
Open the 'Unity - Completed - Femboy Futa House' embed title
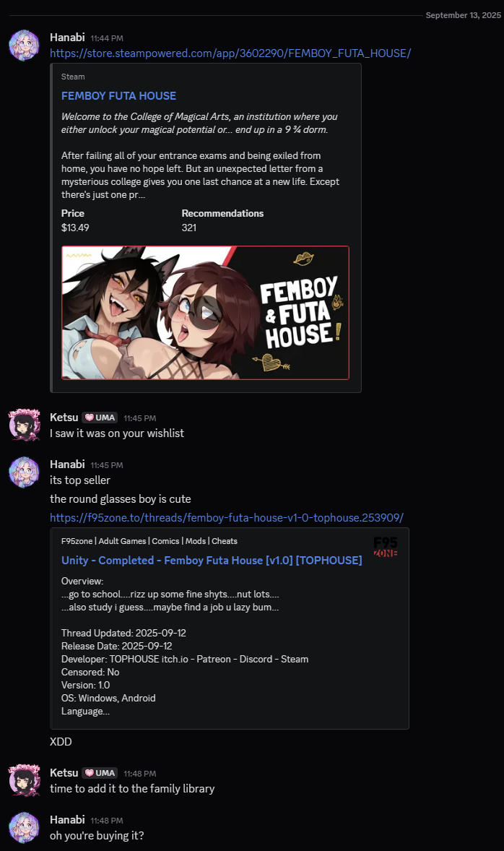212,560
